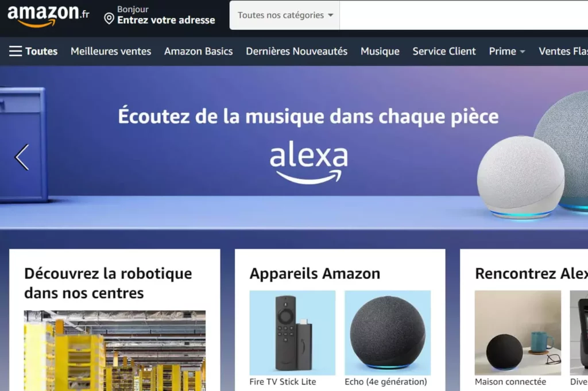Screen dimensions: 588x391
Task: Expand the Toutes nos catégories dropdown
Action: [x=285, y=16]
